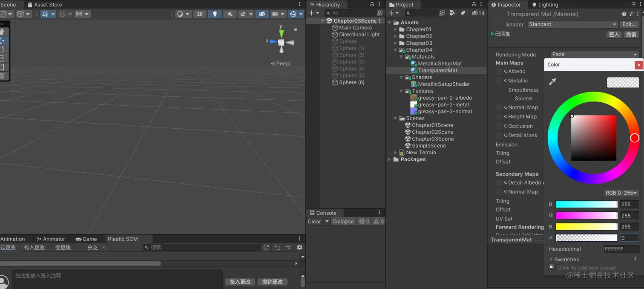Screen dimensions: 644x289
Task: Click the alpha channel A slider
Action: click(586, 238)
